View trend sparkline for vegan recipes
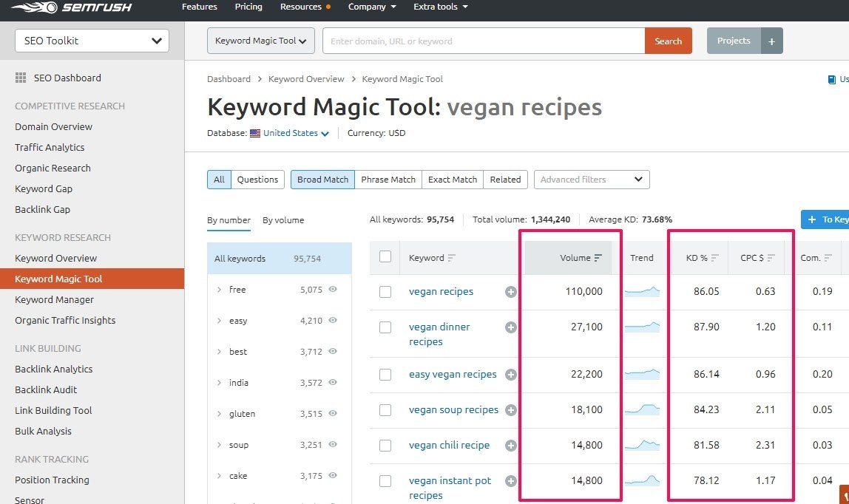Screen dimensions: 849x504 coord(642,292)
